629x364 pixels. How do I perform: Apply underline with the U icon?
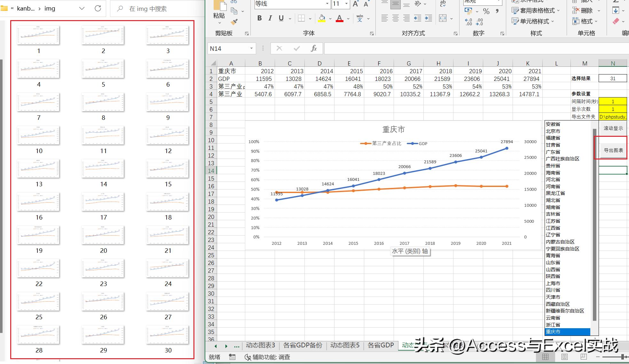coord(280,18)
